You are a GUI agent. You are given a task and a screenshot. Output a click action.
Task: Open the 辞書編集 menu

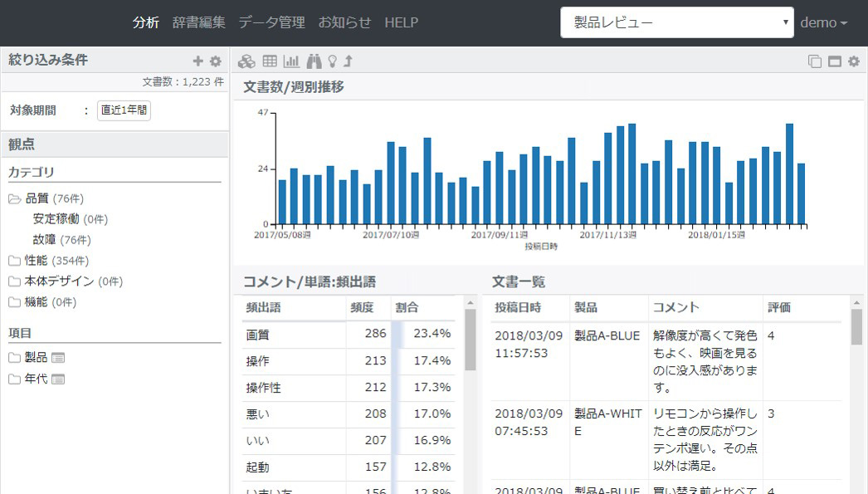click(x=198, y=22)
